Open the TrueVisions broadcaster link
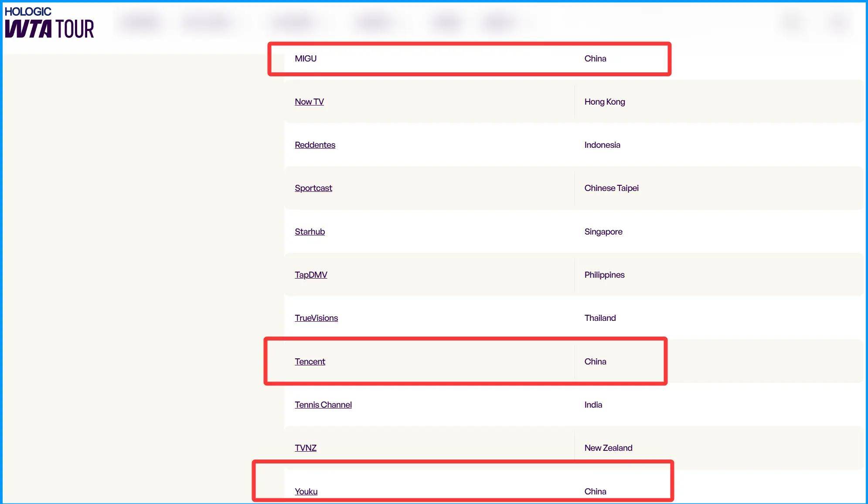Screen dimensions: 868x504 pyautogui.click(x=316, y=318)
